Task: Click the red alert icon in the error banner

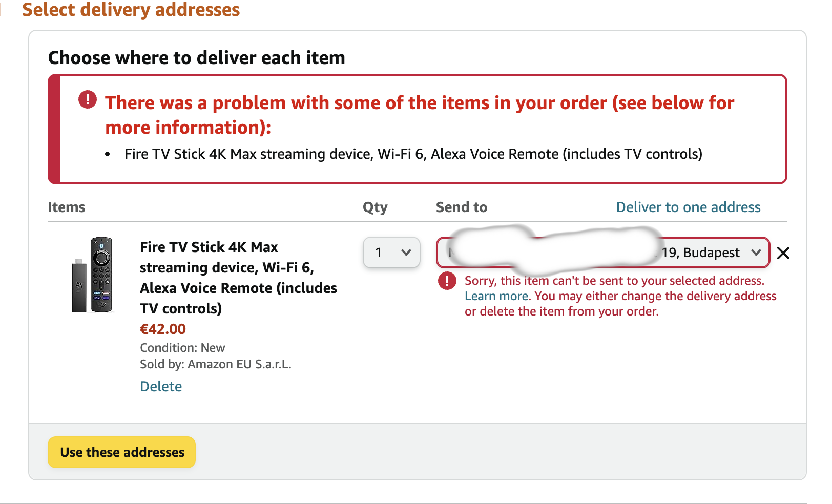Action: [88, 99]
